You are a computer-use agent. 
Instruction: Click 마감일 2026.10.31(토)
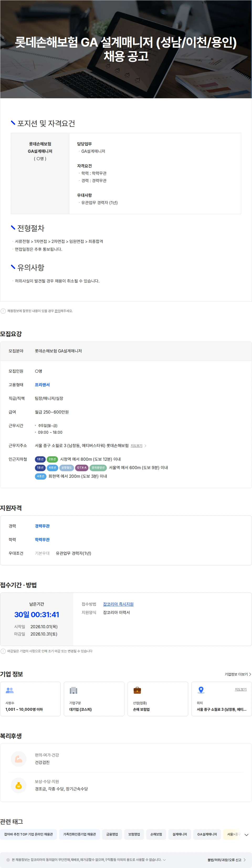pos(36,634)
